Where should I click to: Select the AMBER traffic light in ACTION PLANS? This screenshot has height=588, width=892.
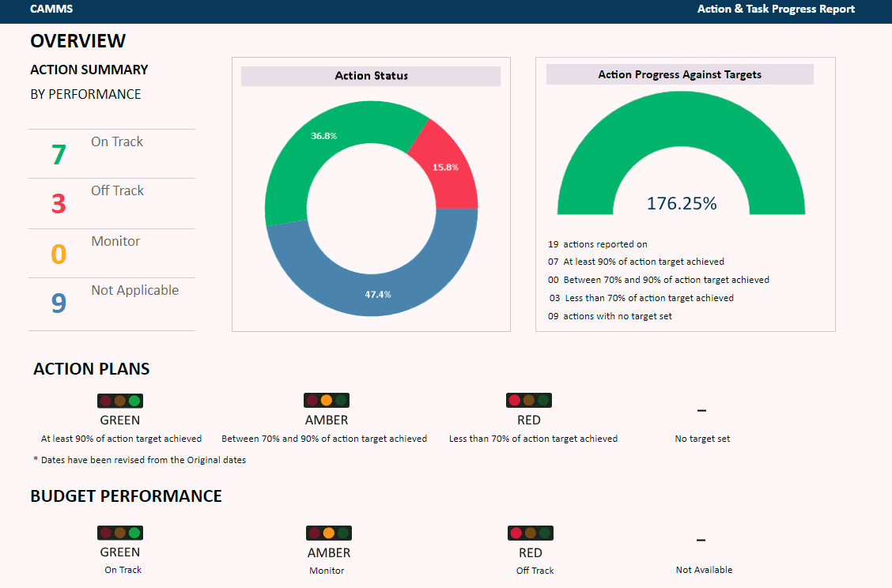(326, 401)
